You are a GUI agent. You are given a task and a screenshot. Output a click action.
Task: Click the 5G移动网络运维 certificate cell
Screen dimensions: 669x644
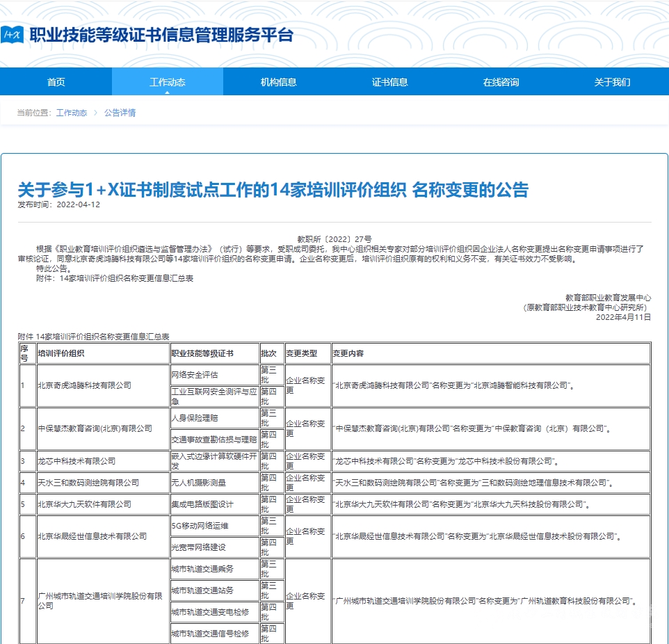tap(215, 526)
